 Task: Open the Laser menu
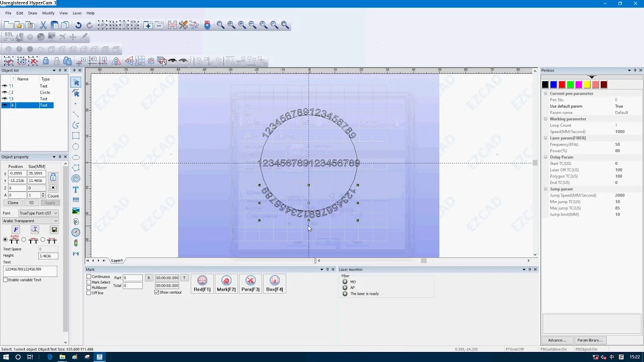[77, 13]
